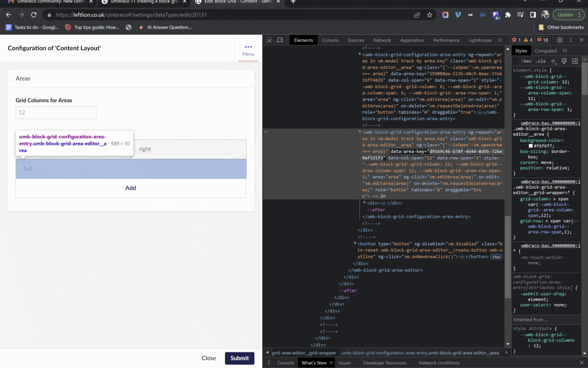Show more DevTools tabs chevron

click(500, 40)
